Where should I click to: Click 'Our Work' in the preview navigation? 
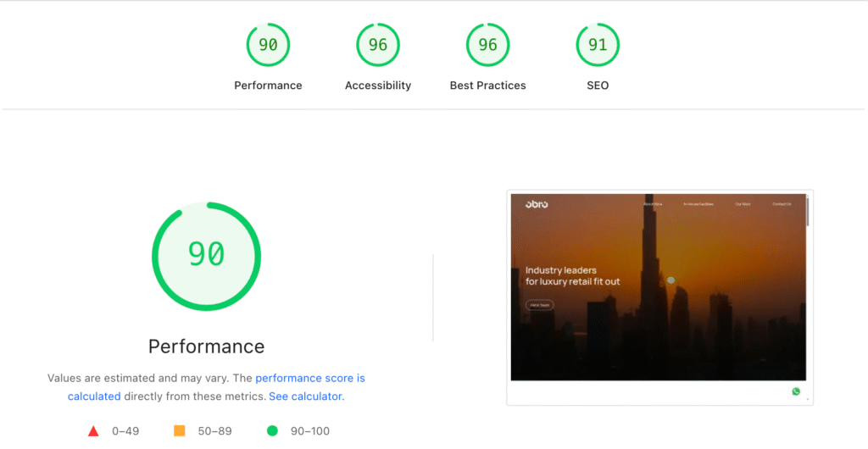click(743, 204)
